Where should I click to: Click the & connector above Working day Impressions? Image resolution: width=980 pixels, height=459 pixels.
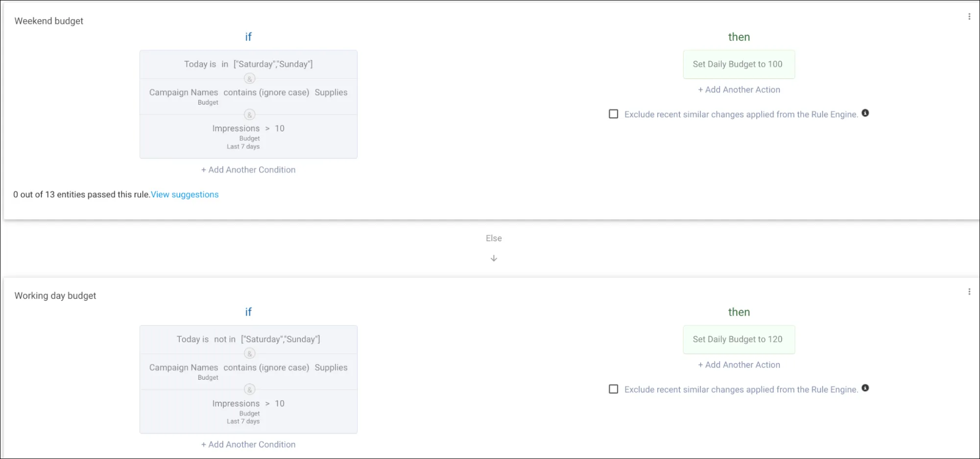coord(249,390)
